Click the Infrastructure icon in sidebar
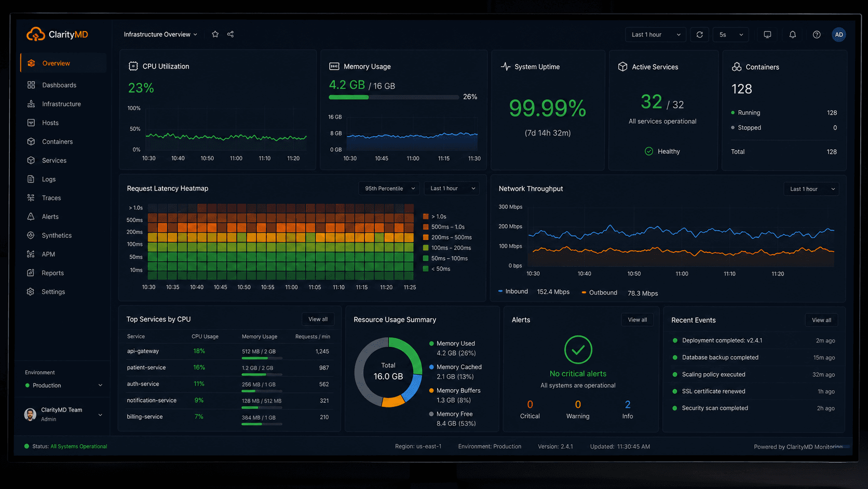868x489 pixels. [31, 104]
